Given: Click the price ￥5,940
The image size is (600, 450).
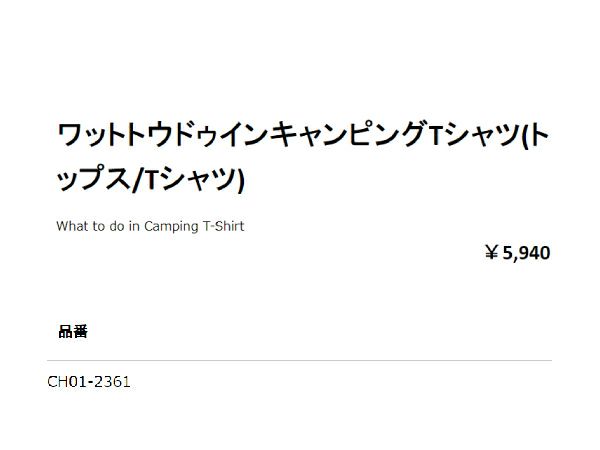Looking at the screenshot, I should [x=517, y=253].
